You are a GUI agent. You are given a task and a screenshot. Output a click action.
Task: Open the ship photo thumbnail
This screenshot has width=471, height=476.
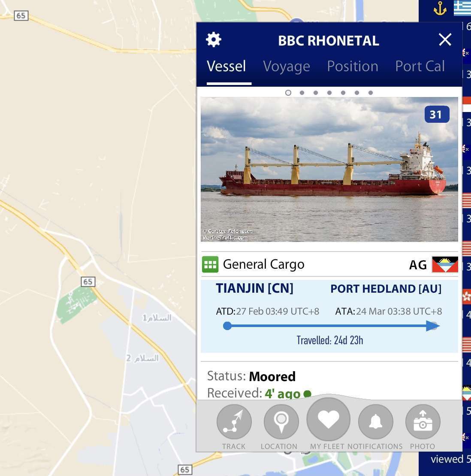329,170
